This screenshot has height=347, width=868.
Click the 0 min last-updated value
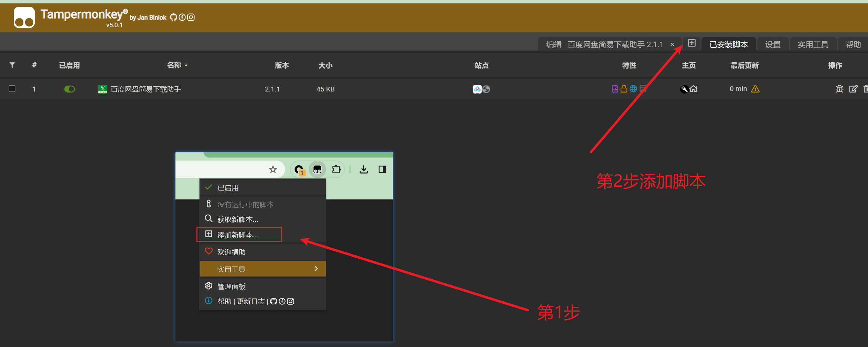pyautogui.click(x=738, y=89)
